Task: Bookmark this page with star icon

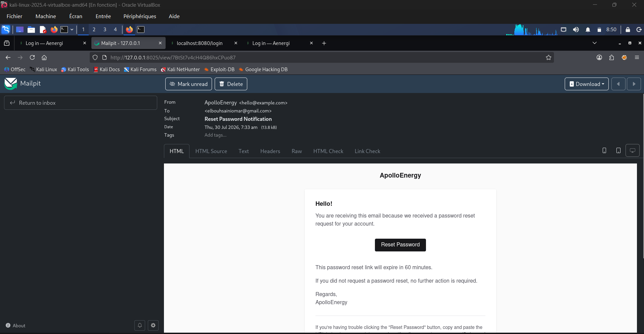Action: pyautogui.click(x=549, y=57)
